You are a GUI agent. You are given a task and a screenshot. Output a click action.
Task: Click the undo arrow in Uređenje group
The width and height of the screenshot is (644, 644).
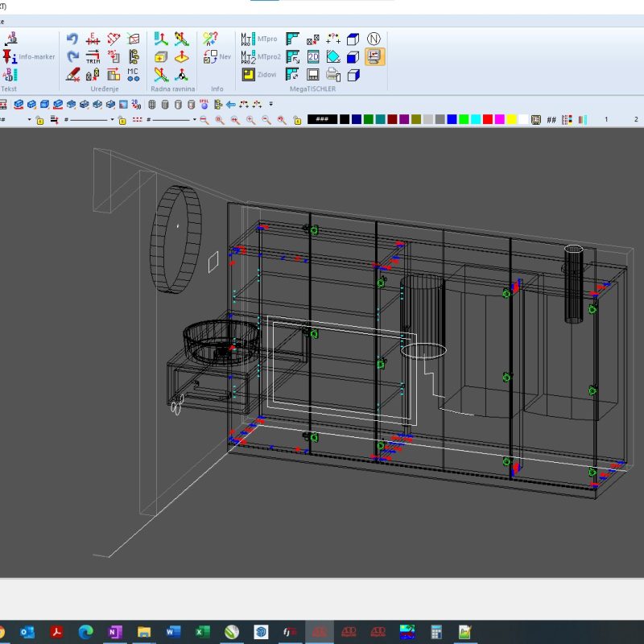tap(72, 39)
